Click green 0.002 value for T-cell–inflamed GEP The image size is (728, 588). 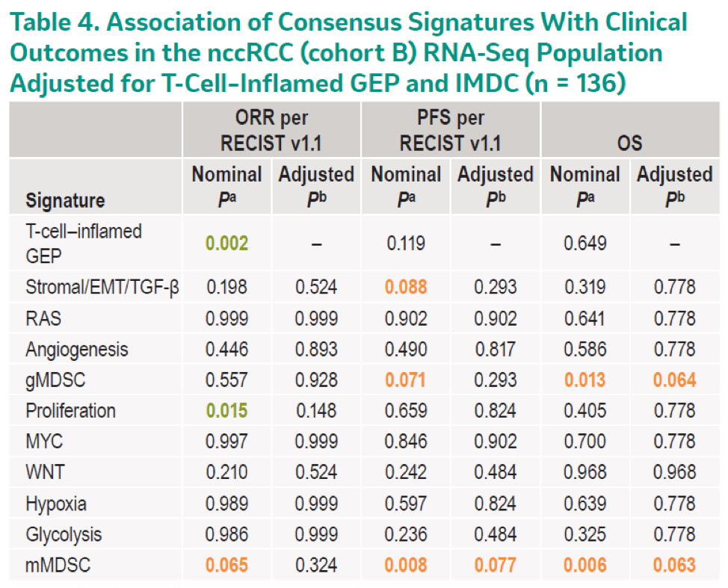click(x=226, y=243)
